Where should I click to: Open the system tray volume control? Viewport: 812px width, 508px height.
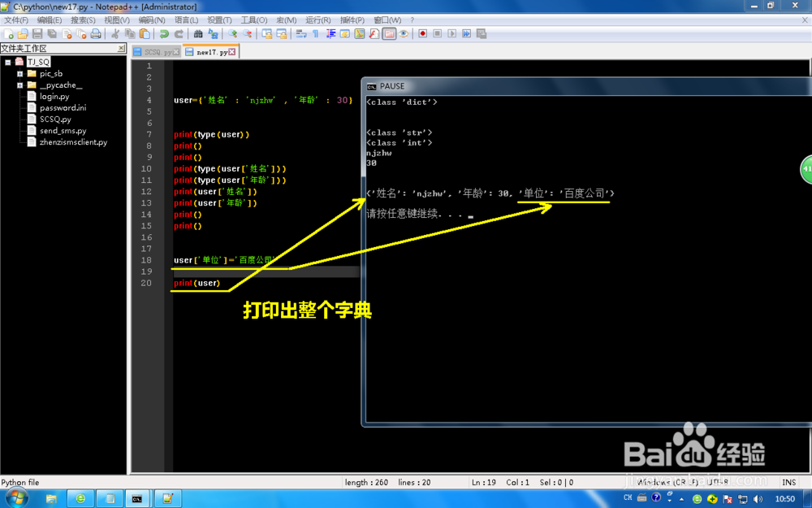pyautogui.click(x=758, y=497)
